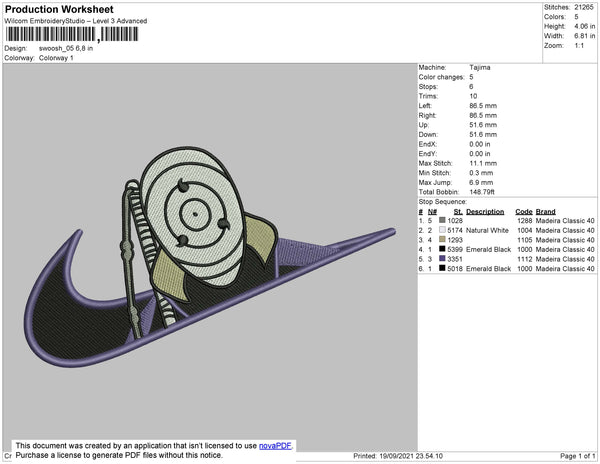Click the design name 'swoosh_05 6,8 in'
Image resolution: width=600 pixels, height=464 pixels.
click(x=66, y=49)
